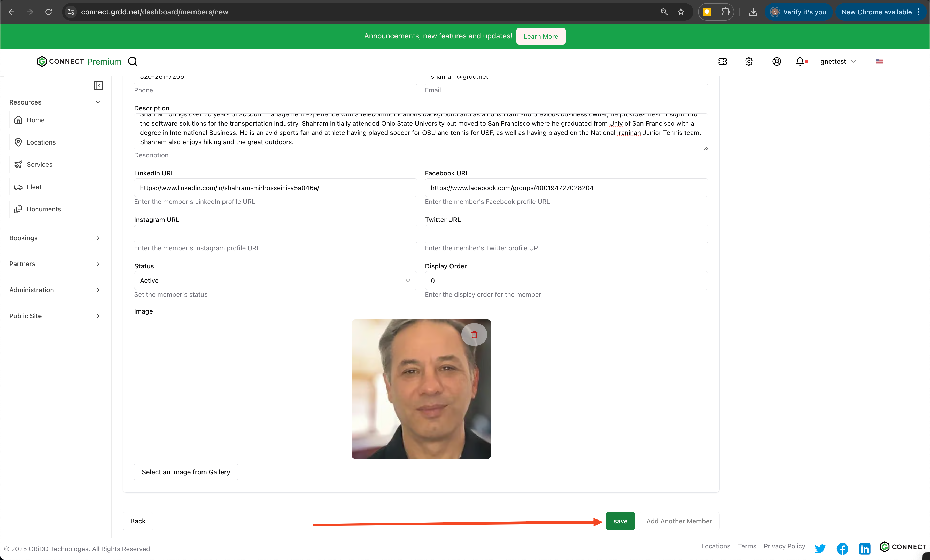Delete the member image with trash icon
The image size is (930, 560).
tap(474, 334)
